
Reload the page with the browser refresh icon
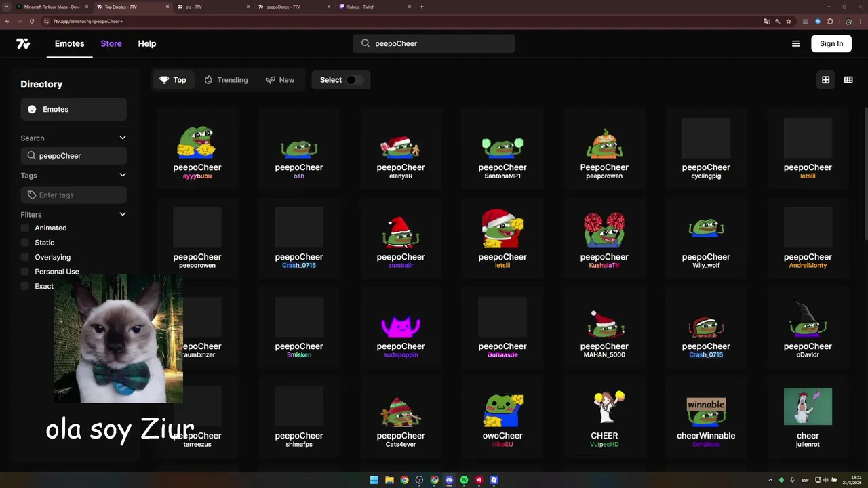(x=31, y=21)
